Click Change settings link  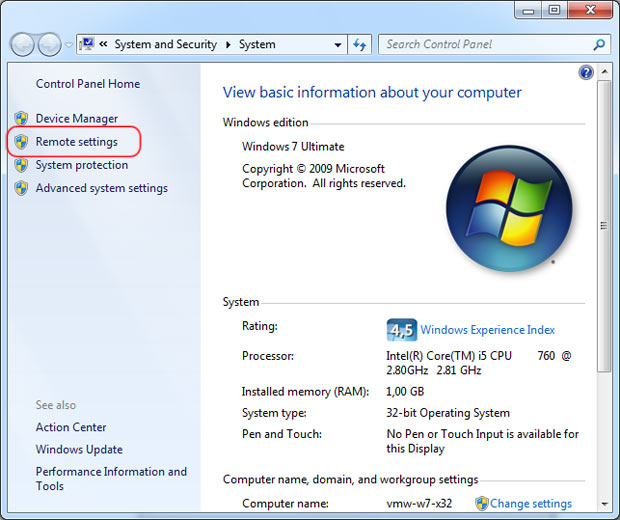531,503
